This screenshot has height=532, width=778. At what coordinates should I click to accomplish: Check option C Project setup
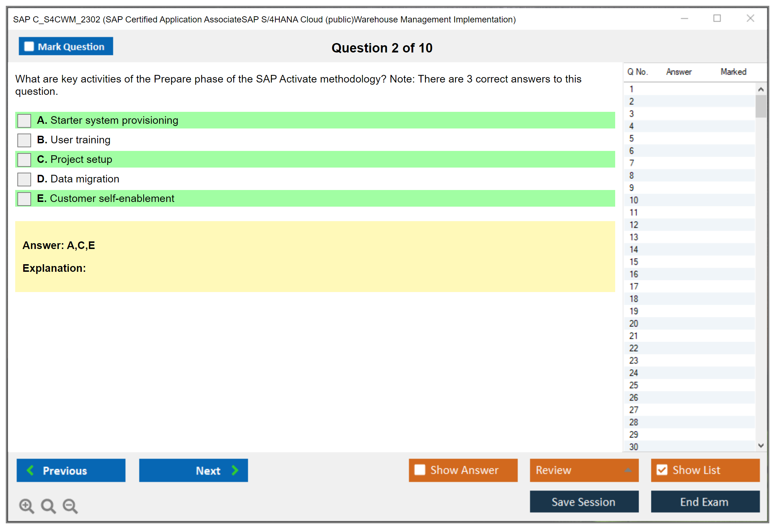pyautogui.click(x=24, y=160)
